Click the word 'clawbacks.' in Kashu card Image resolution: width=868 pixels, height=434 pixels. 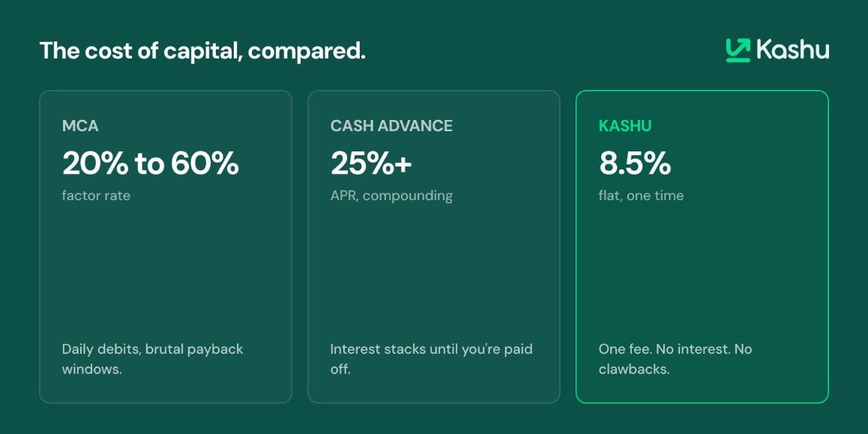coord(634,370)
